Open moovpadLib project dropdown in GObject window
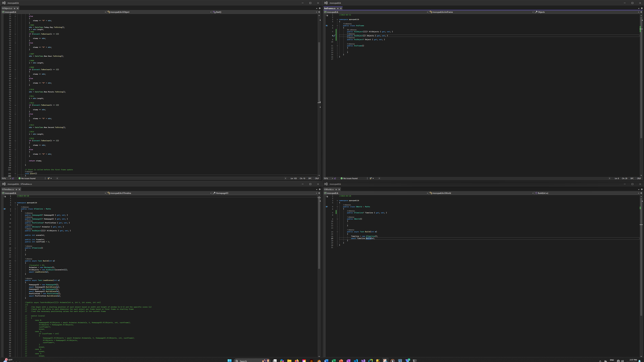Screen dimensions: 644x362 coord(54,12)
